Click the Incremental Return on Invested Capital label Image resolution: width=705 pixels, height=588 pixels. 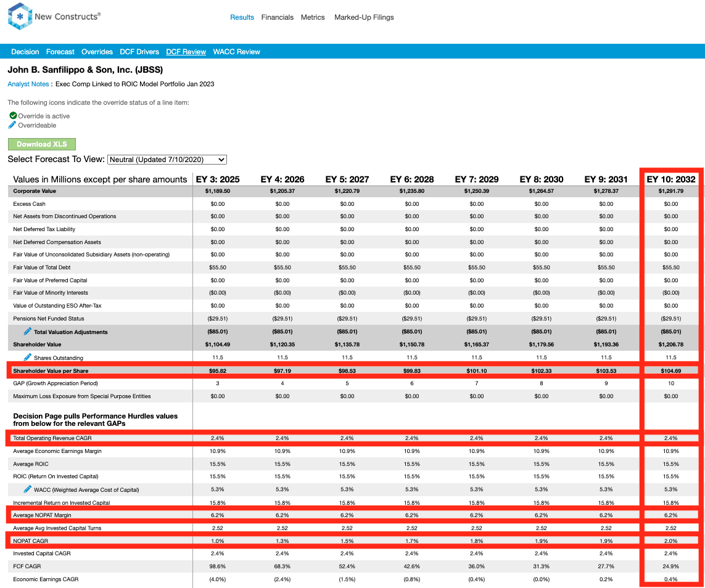(62, 503)
